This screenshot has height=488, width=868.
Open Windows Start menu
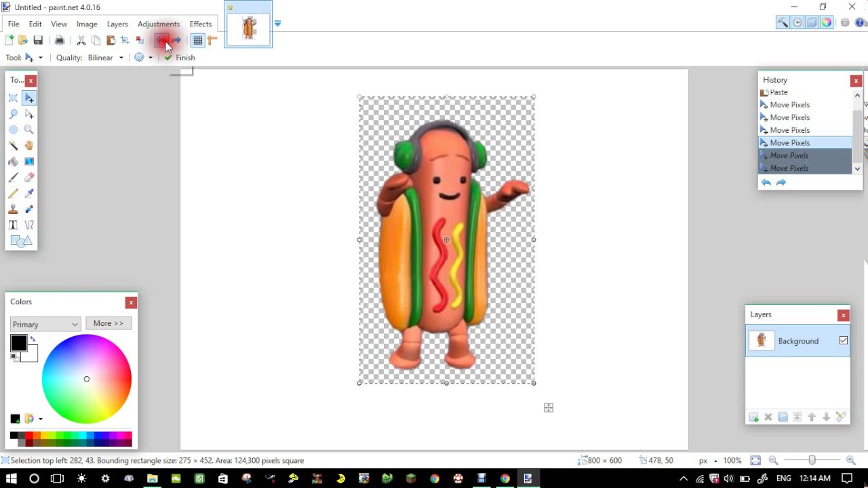click(12, 479)
